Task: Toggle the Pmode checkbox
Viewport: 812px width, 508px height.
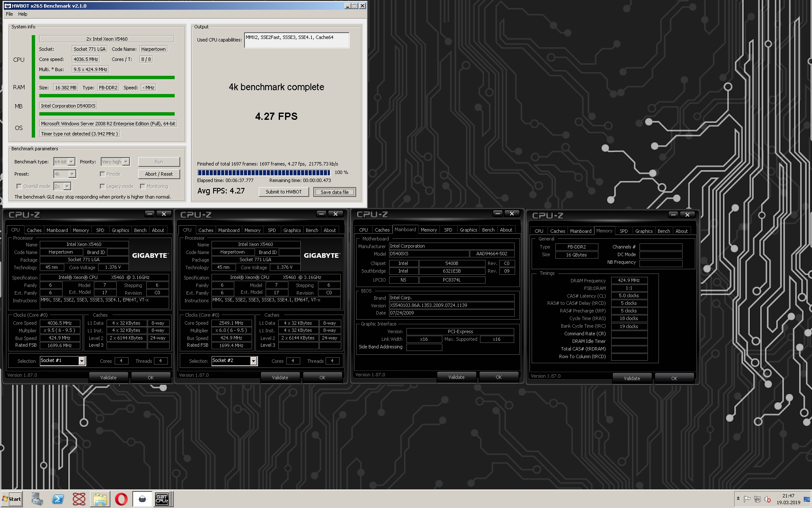Action: click(102, 174)
